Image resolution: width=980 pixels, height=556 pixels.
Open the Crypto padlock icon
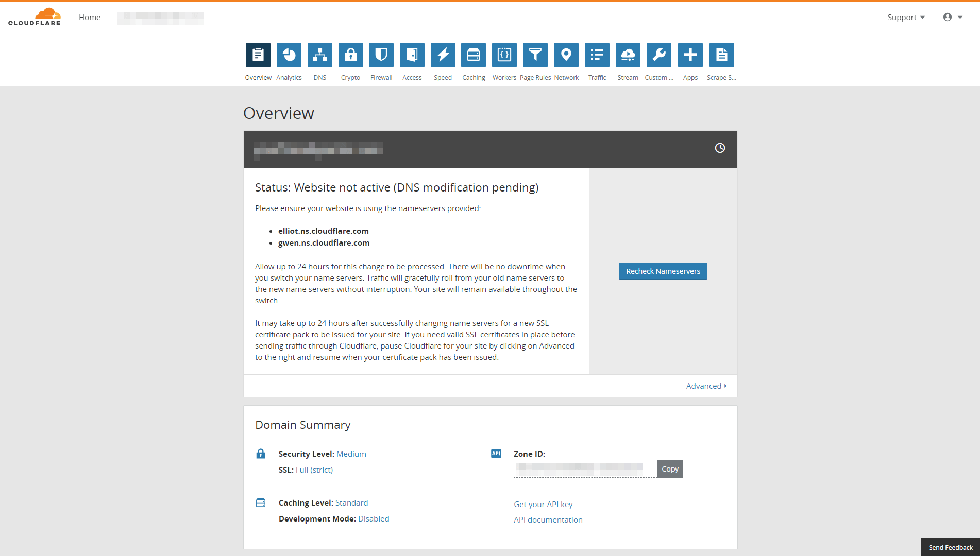click(351, 55)
